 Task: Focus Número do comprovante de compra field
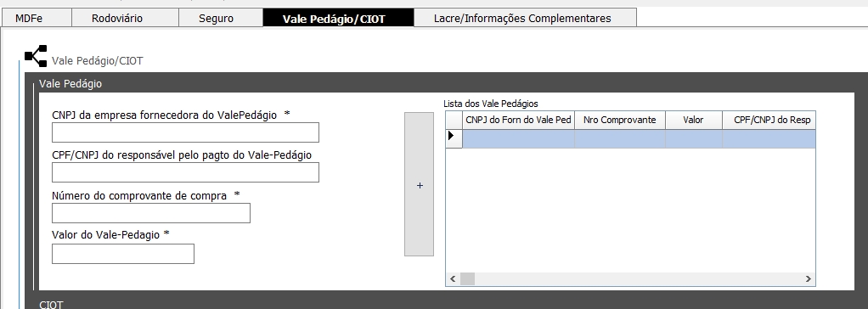point(151,213)
